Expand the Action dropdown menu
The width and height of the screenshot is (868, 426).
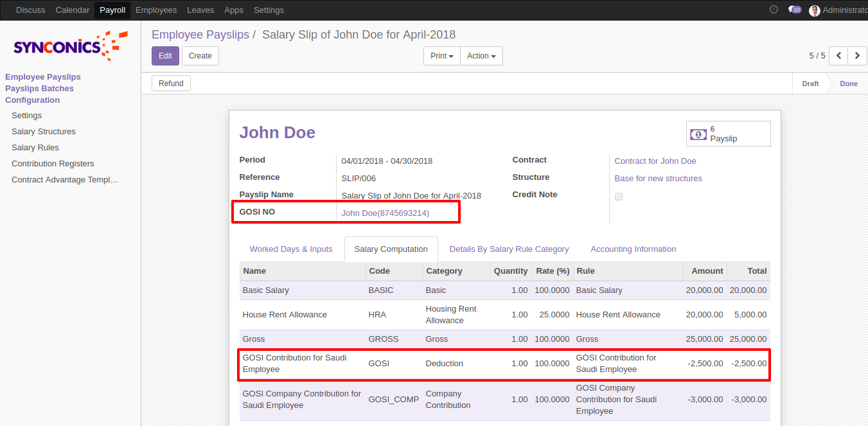481,56
